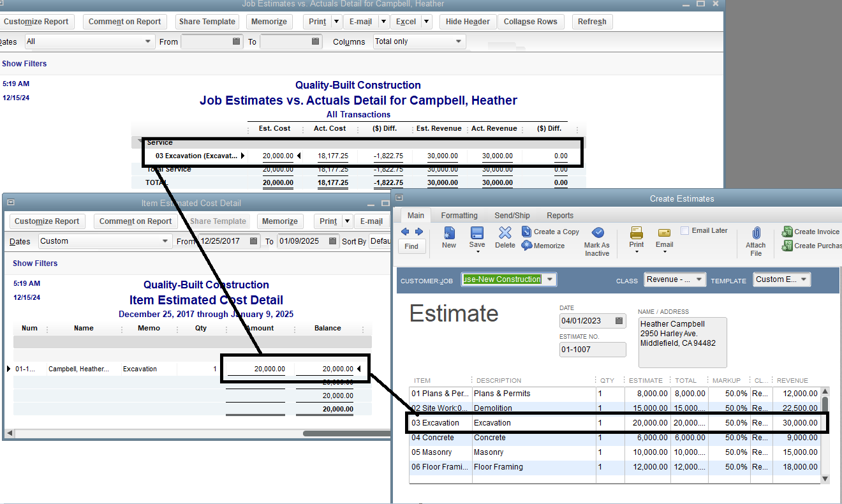Switch to the Formatting tab
This screenshot has width=842, height=504.
[x=459, y=215]
